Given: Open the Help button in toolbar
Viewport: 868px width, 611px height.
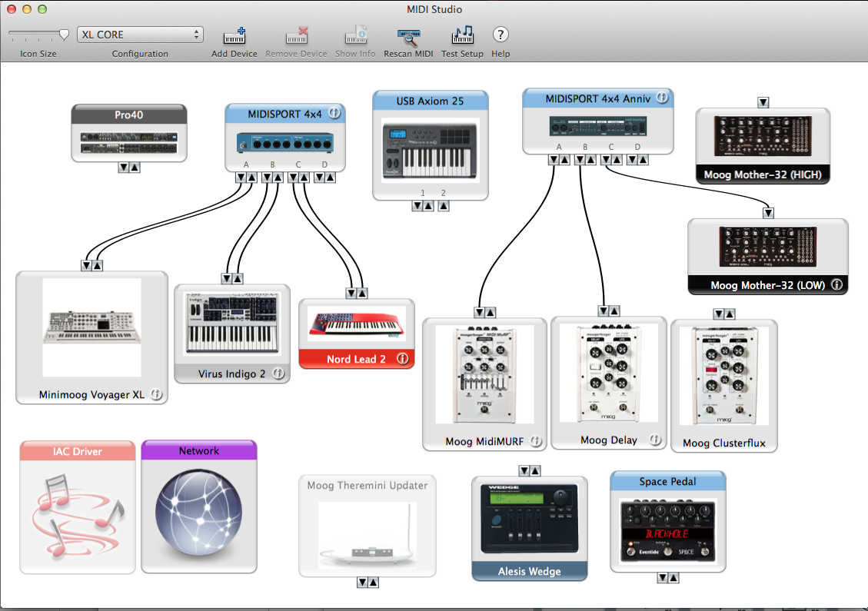Looking at the screenshot, I should [501, 35].
